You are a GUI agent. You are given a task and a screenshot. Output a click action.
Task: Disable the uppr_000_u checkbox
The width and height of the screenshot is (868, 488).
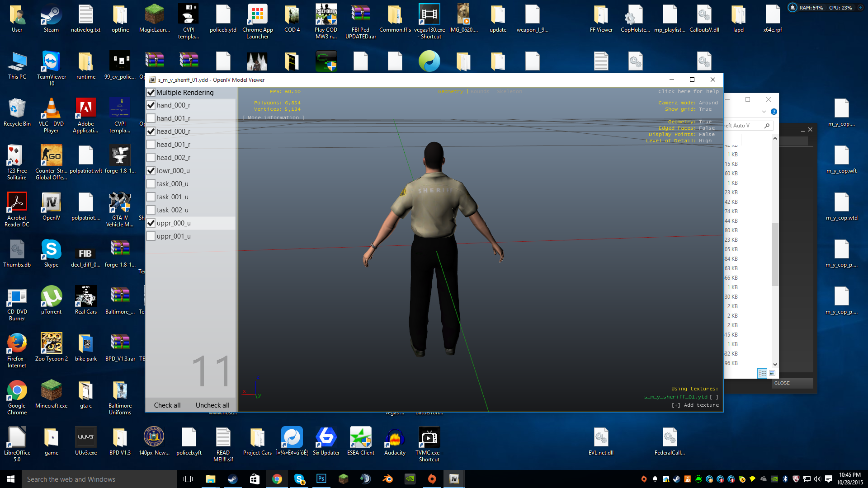coord(151,223)
